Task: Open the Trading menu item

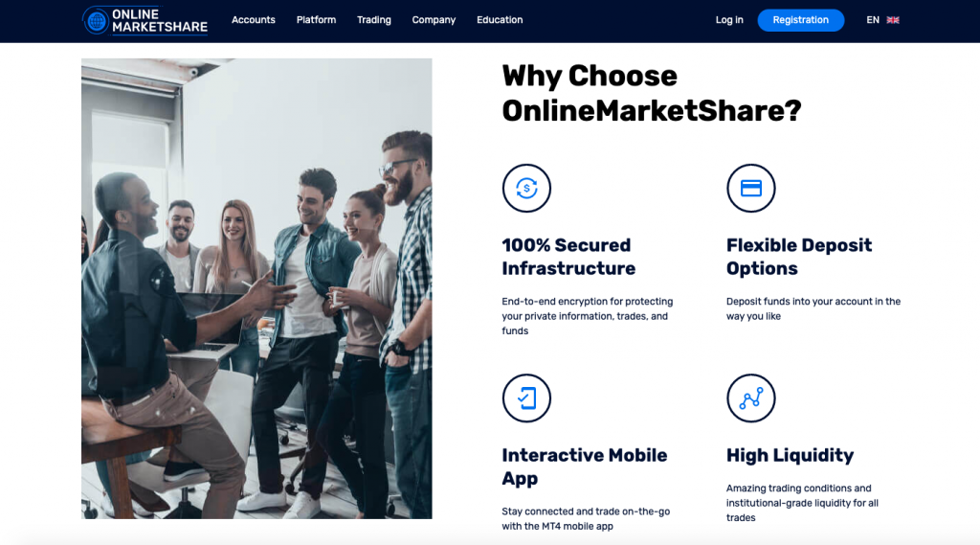Action: point(374,20)
